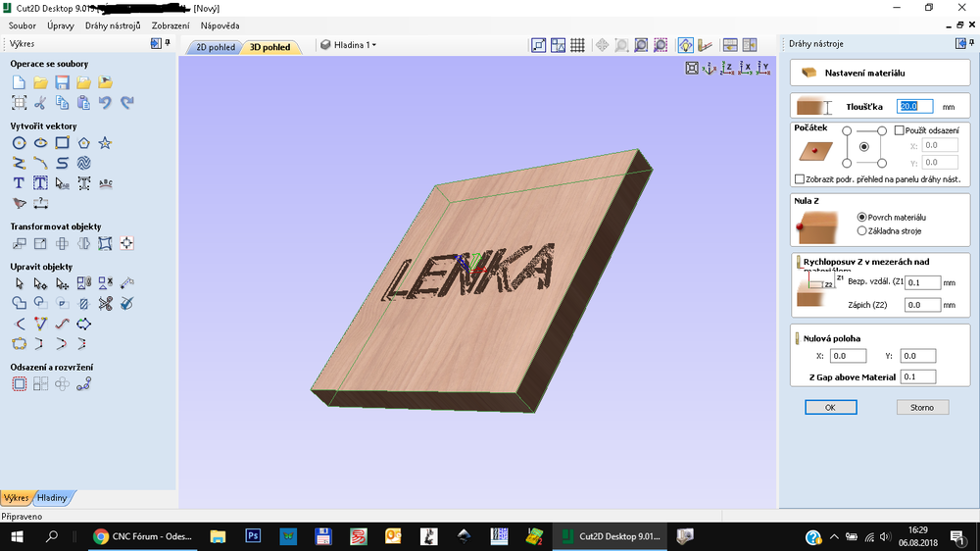Click the scissors Cut icon

click(x=40, y=102)
